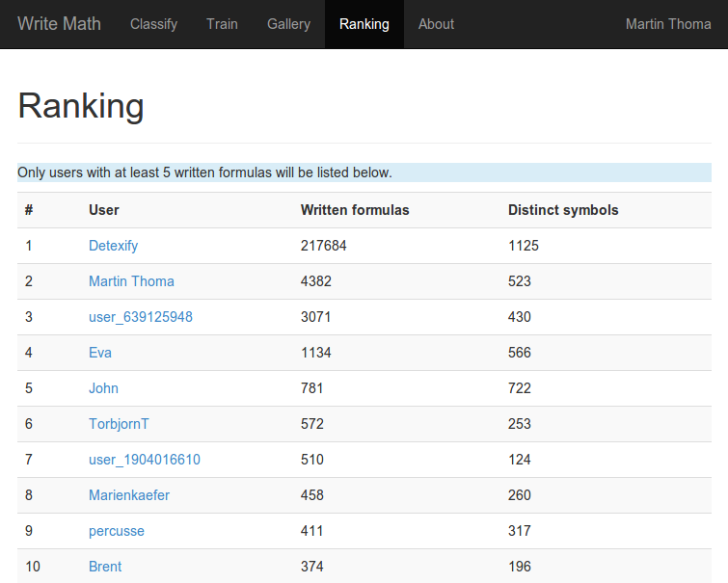Go to the Train tab

click(222, 24)
